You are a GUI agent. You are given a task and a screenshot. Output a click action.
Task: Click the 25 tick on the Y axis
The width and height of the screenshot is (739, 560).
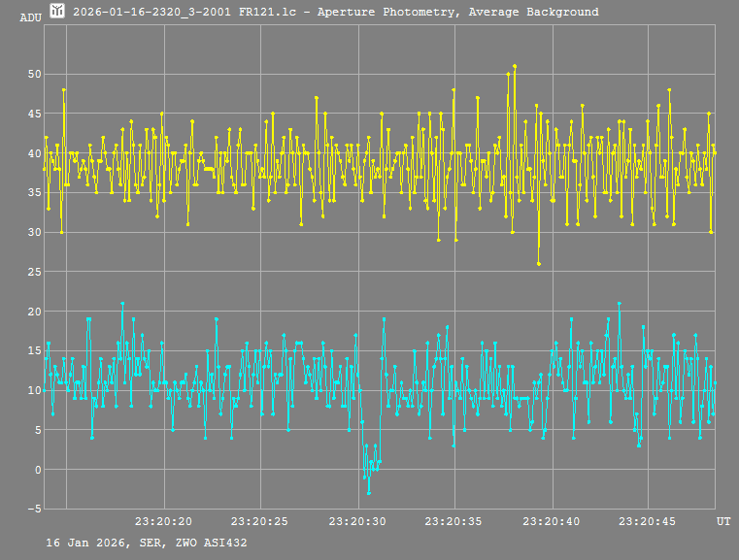[34, 272]
